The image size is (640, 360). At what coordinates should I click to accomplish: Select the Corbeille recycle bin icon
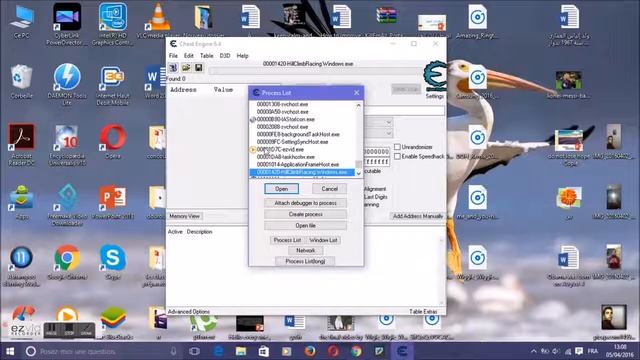pyautogui.click(x=21, y=82)
